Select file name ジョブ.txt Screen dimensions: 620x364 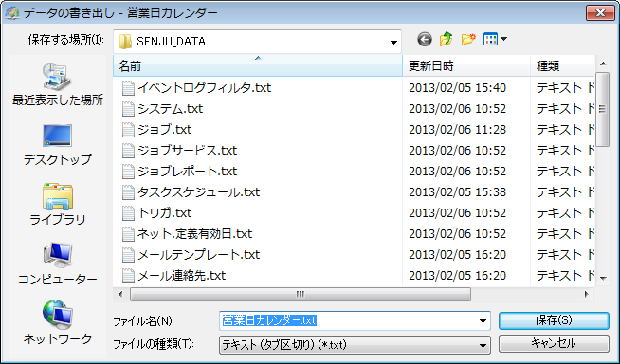pos(165,130)
